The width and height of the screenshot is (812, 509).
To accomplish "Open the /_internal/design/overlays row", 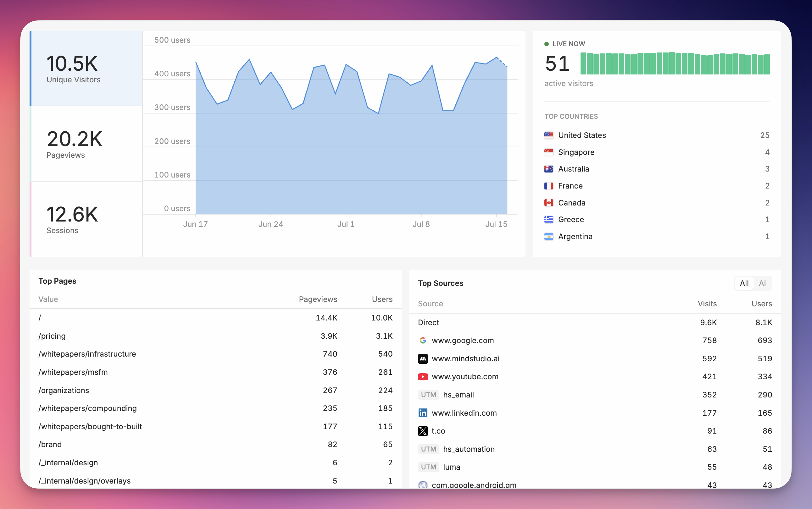I will click(x=216, y=481).
